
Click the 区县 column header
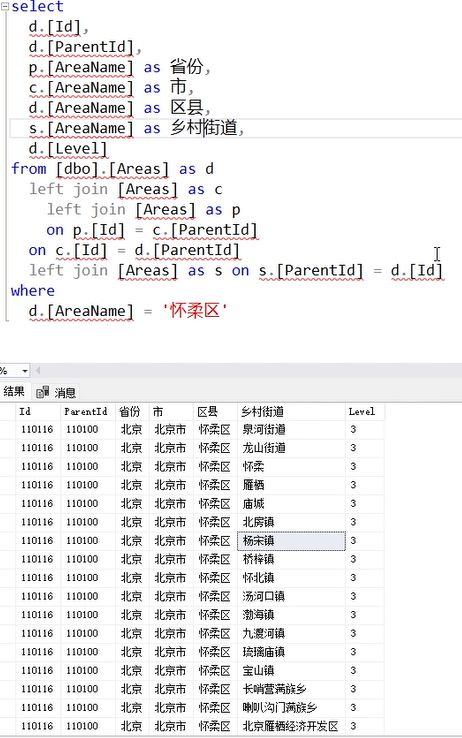(215, 411)
